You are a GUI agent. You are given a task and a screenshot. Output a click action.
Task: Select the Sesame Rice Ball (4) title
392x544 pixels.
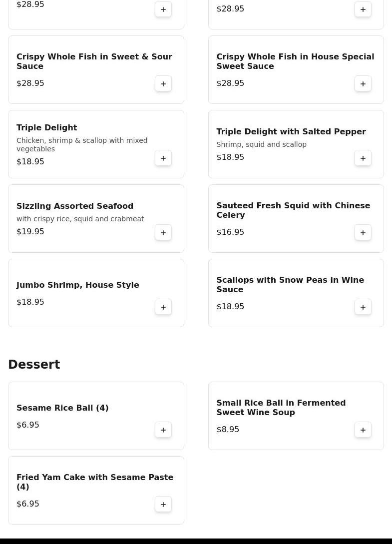(62, 408)
